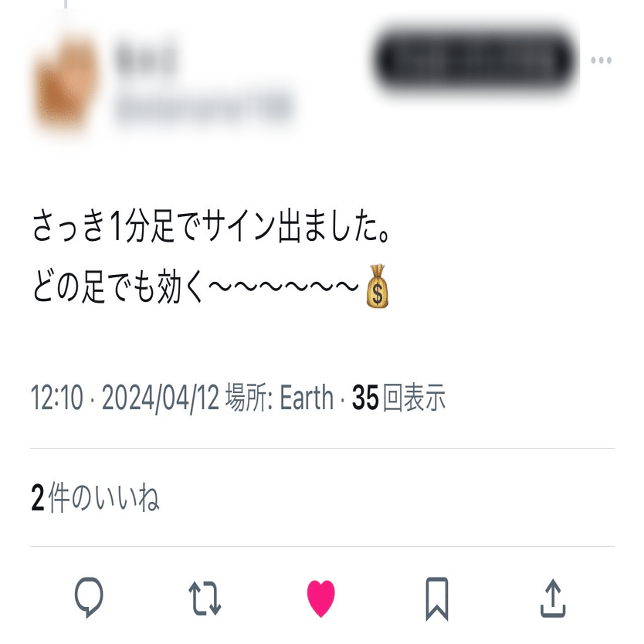
Task: Select the blurred display name
Action: coord(146,59)
